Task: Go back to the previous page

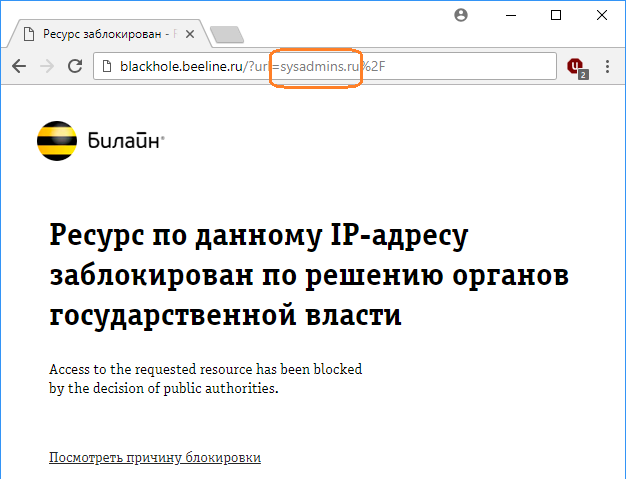Action: 19,66
